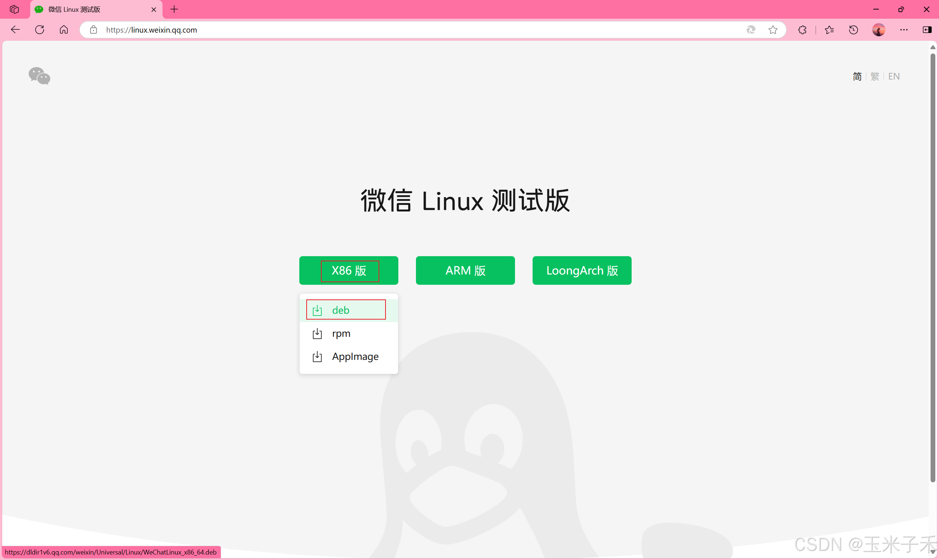The image size is (939, 560).
Task: Refresh the page
Action: (40, 30)
